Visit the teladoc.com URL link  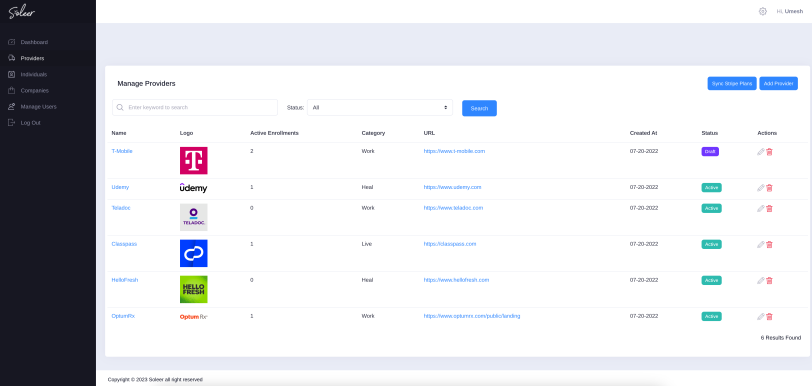point(453,207)
